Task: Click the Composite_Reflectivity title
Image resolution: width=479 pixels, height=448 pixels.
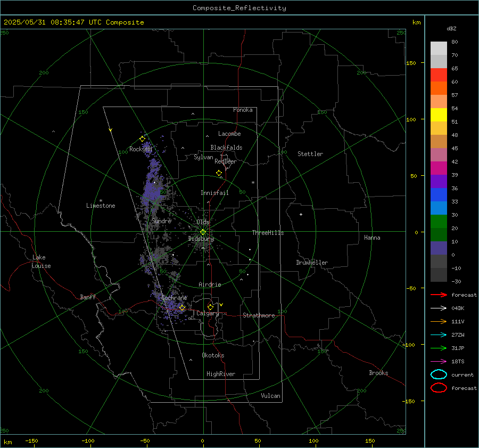Action: click(x=240, y=8)
